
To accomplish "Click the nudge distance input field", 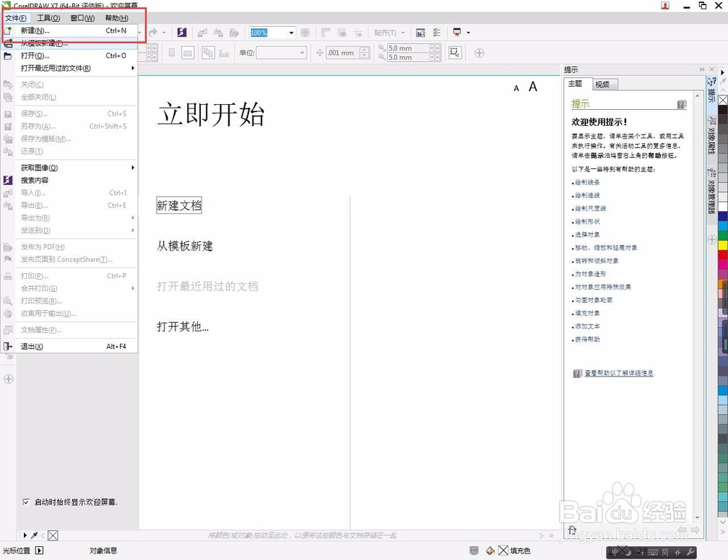I will coord(343,52).
